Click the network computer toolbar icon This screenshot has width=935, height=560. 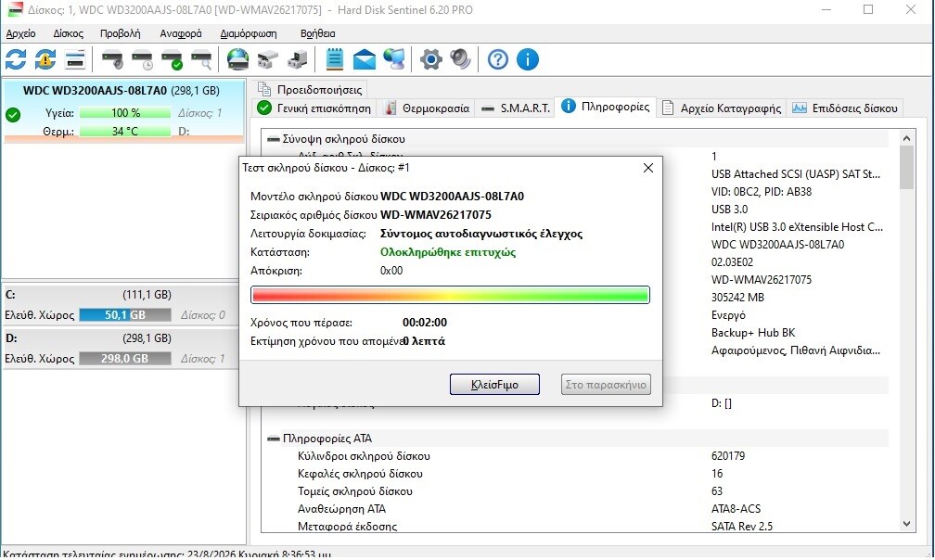(394, 59)
